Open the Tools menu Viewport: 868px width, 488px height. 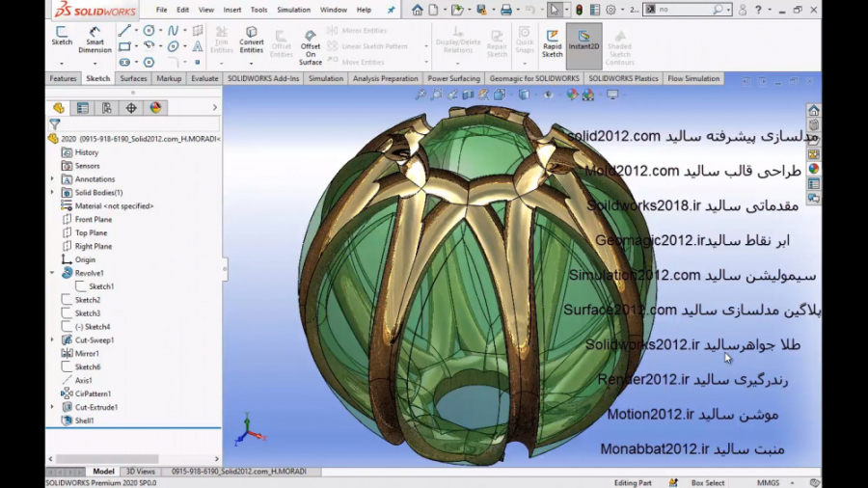tap(258, 10)
